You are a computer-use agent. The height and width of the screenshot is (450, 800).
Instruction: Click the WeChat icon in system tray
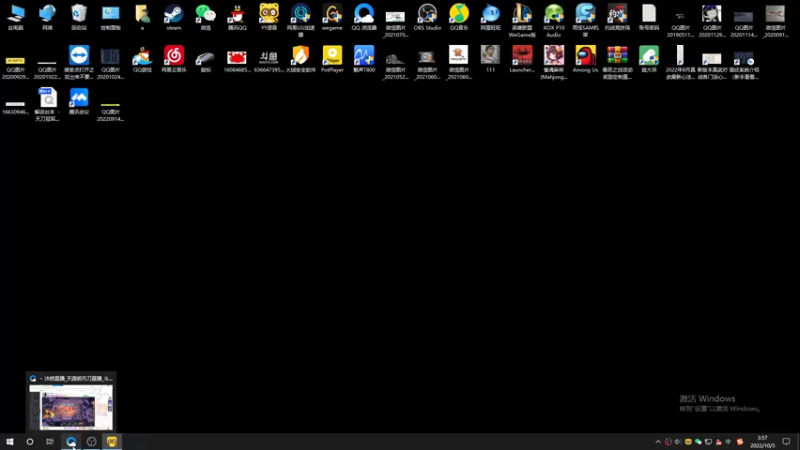pyautogui.click(x=698, y=442)
